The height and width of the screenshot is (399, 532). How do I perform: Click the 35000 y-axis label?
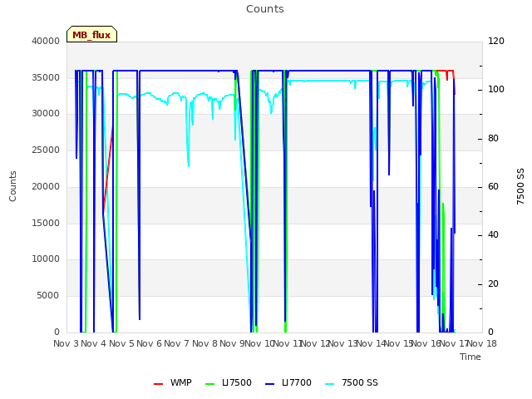point(46,77)
